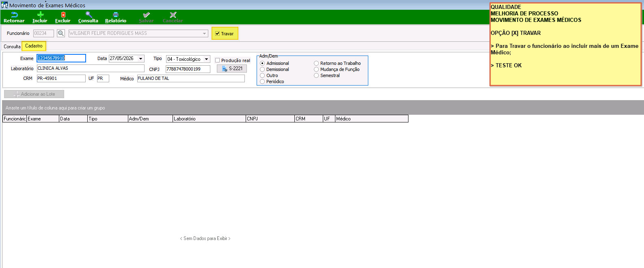
Task: Click the 'OPÇÃO [X] TRAVAR' note text
Action: click(516, 33)
